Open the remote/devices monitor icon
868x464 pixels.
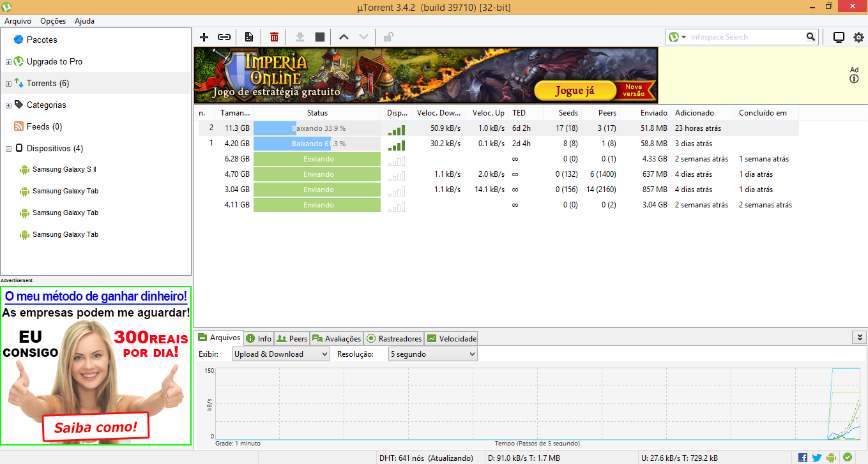click(x=839, y=37)
